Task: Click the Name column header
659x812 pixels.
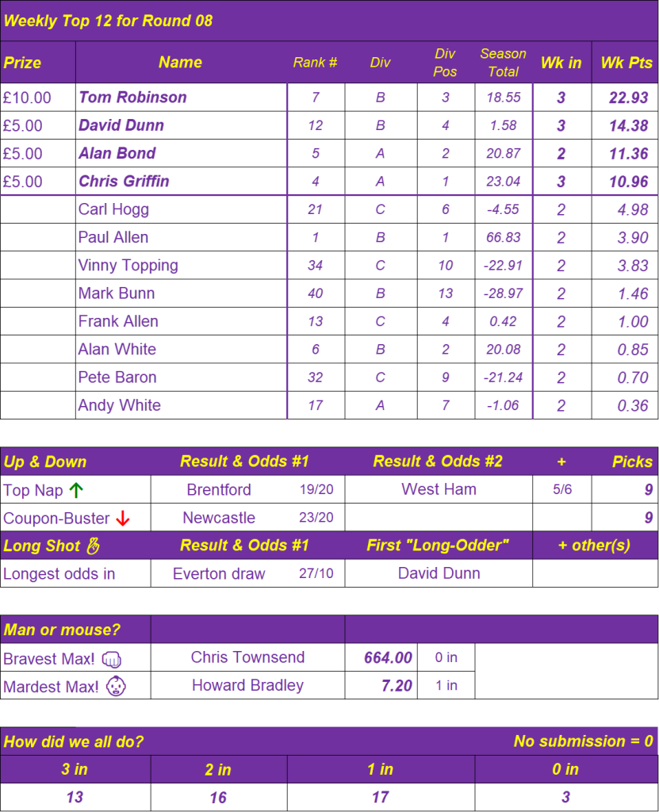Action: tap(180, 62)
